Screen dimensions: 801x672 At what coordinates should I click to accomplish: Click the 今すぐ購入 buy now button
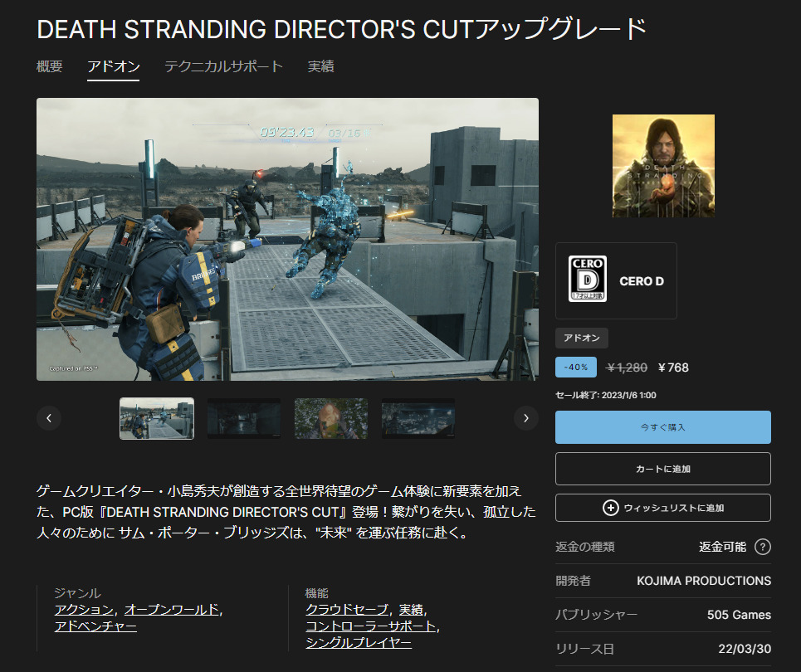(x=663, y=427)
